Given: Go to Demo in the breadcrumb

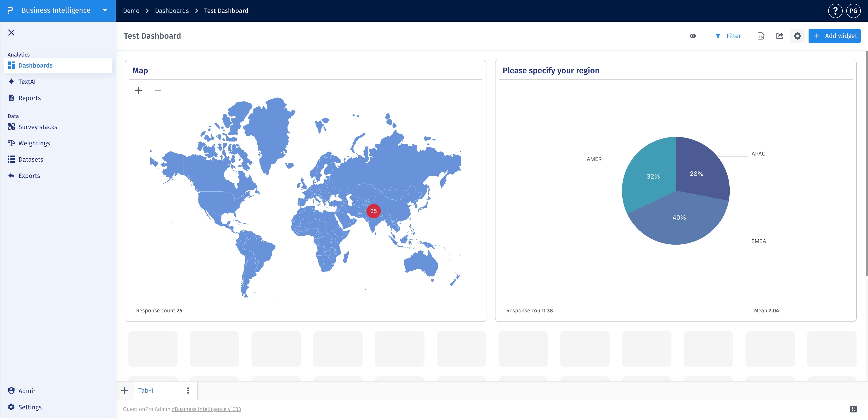Looking at the screenshot, I should click(x=131, y=11).
